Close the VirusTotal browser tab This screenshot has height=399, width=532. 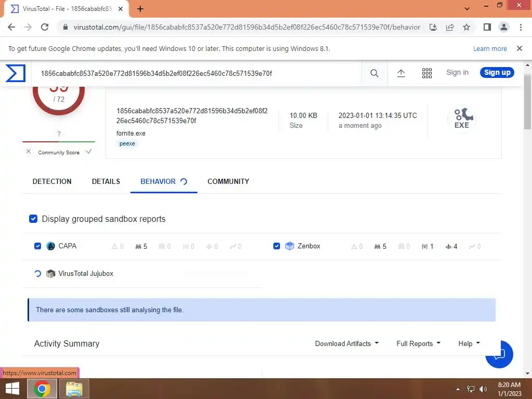point(121,9)
